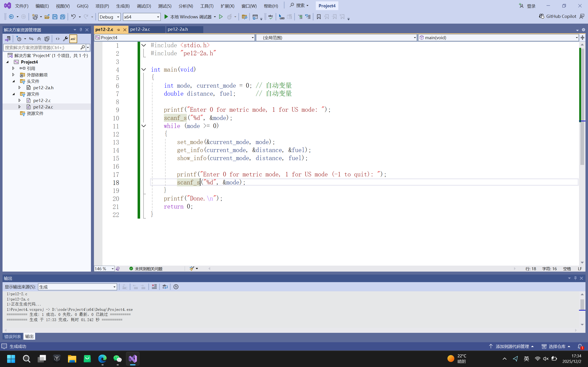The image size is (588, 367).
Task: Switch to the pe12-2a.h editor tab
Action: pyautogui.click(x=178, y=29)
